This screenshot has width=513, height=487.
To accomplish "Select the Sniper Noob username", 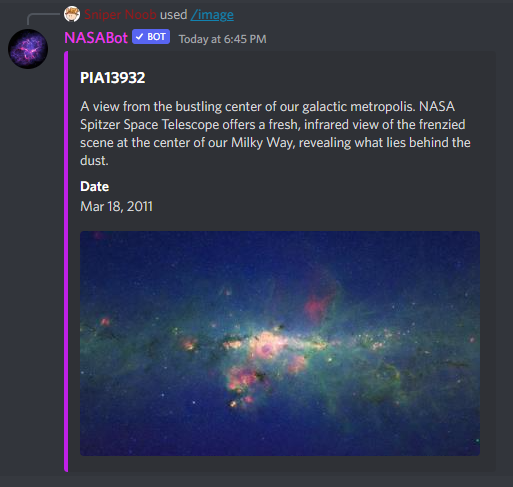I will click(x=120, y=15).
